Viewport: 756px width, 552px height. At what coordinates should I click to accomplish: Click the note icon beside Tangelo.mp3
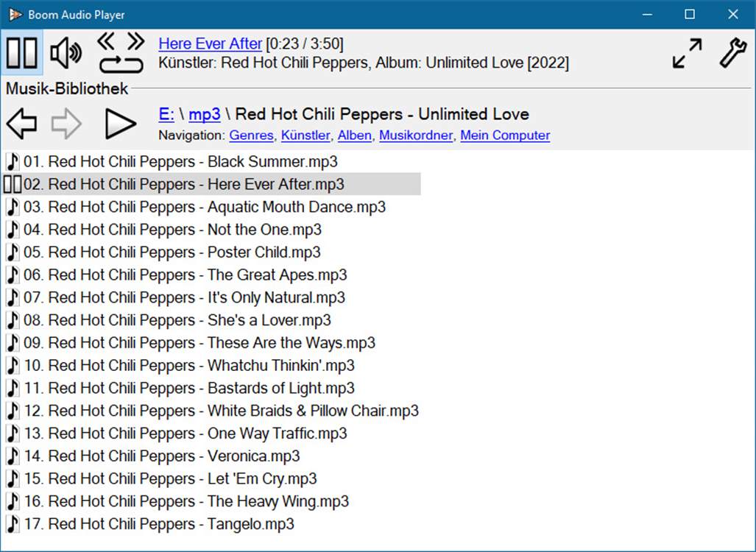13,524
